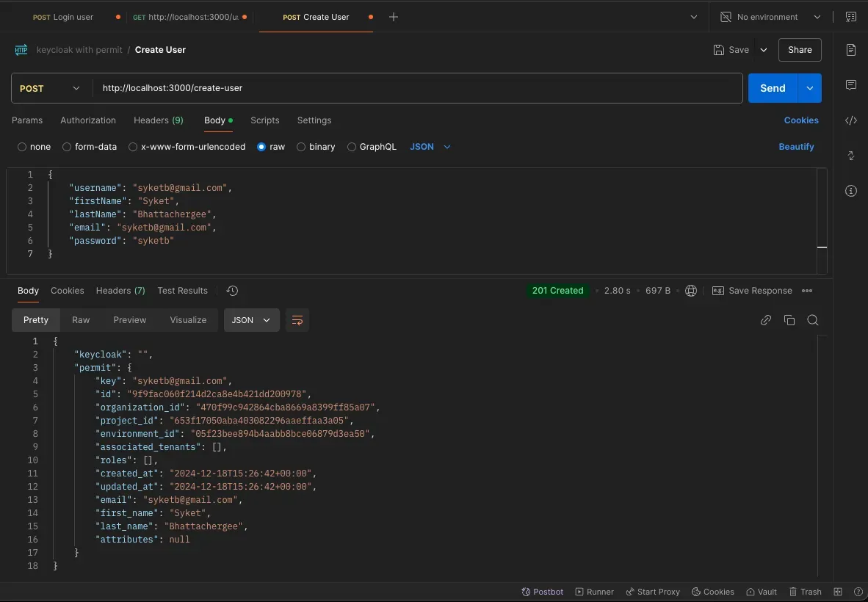Open Postbot from the status bar
This screenshot has width=868, height=602.
542,592
